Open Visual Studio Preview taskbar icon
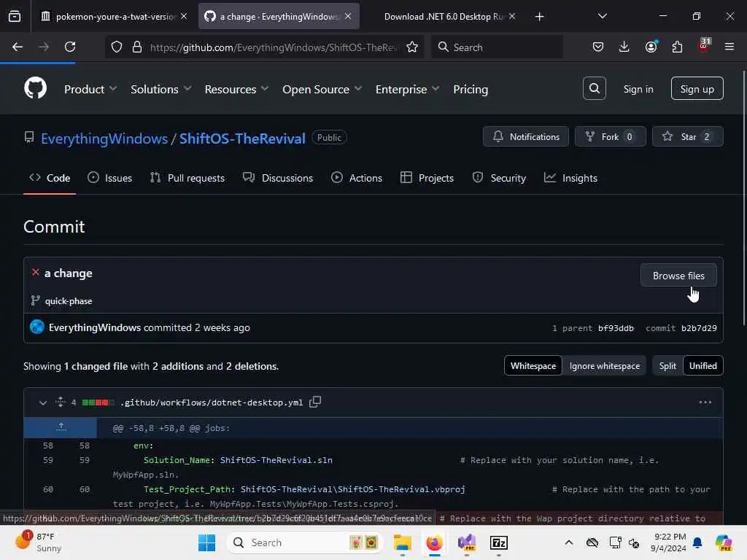Screen dimensions: 747x560 [x=466, y=542]
